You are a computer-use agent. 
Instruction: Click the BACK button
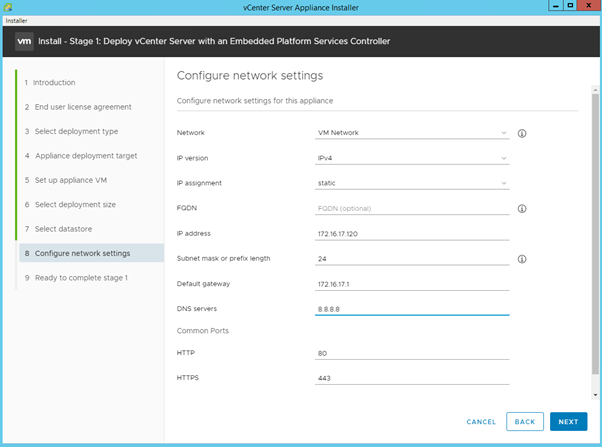click(x=525, y=422)
